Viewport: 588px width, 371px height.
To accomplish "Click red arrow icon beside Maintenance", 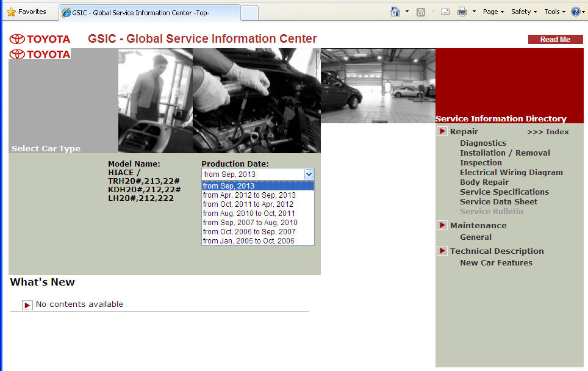I will click(x=442, y=225).
